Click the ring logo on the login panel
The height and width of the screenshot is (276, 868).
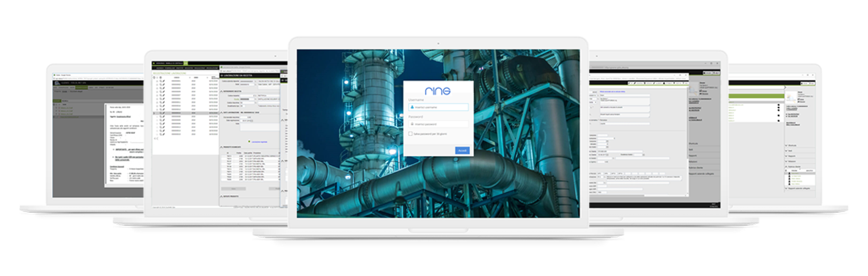click(x=438, y=90)
